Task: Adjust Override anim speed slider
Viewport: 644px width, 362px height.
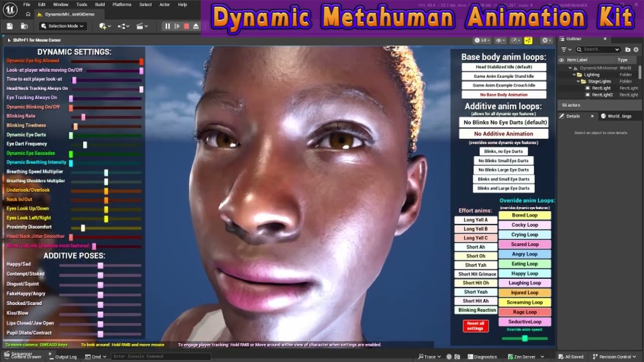Action: pyautogui.click(x=524, y=338)
